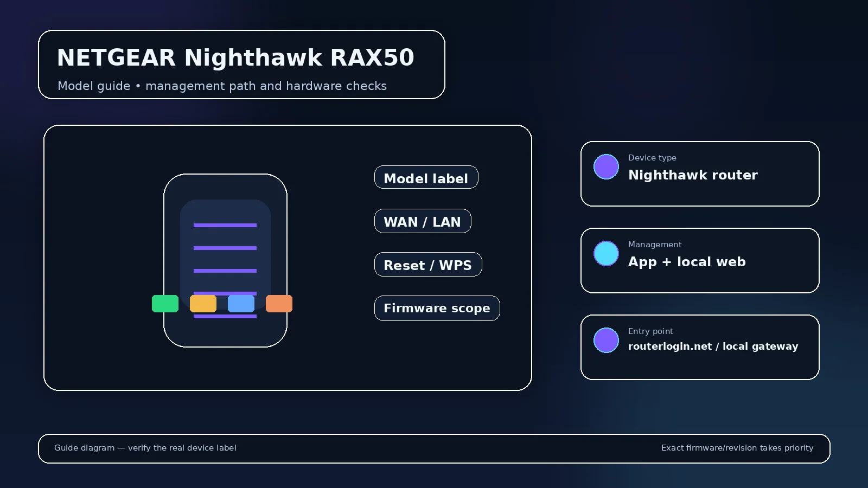The width and height of the screenshot is (868, 488).
Task: Click the green port on router diagram
Action: point(165,304)
